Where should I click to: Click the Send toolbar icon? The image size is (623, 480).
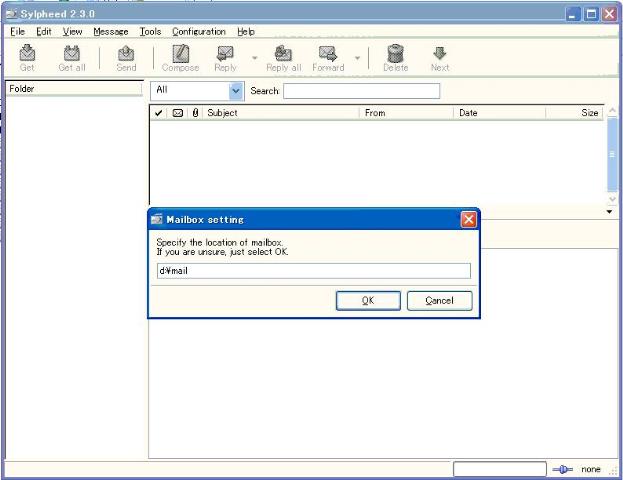(x=126, y=54)
